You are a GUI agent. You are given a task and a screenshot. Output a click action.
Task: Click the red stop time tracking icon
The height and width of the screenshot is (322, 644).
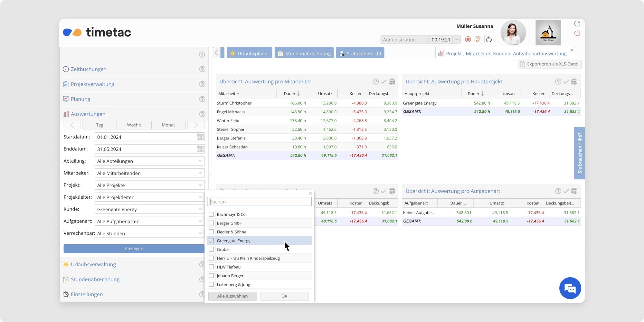pyautogui.click(x=468, y=39)
